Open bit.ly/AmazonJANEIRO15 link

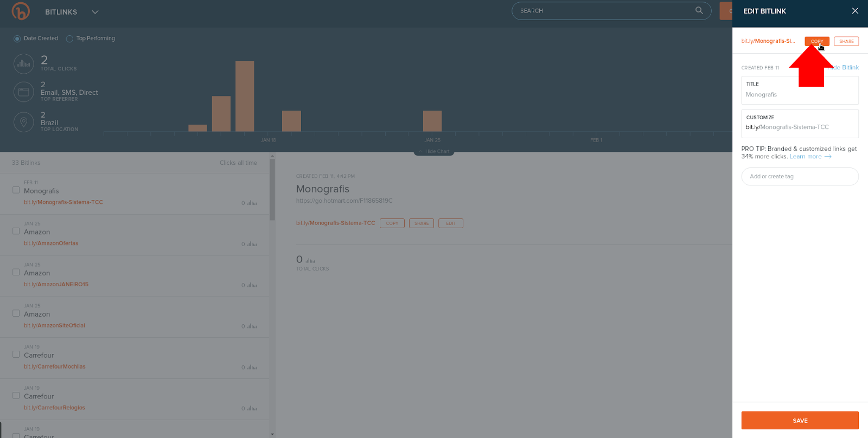(x=56, y=285)
